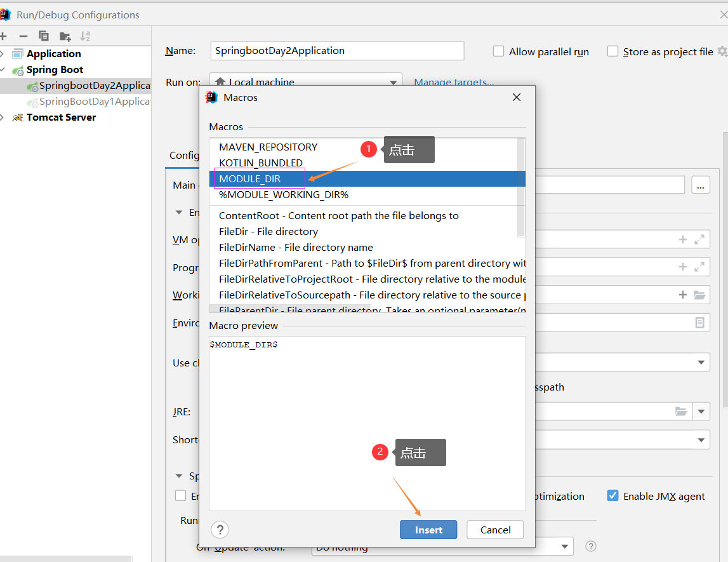Click the Insert button
Viewport: 728px width, 562px height.
coord(428,530)
